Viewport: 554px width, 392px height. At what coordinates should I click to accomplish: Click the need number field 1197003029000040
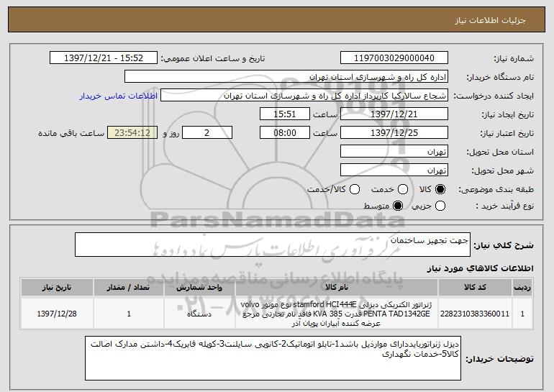point(394,58)
